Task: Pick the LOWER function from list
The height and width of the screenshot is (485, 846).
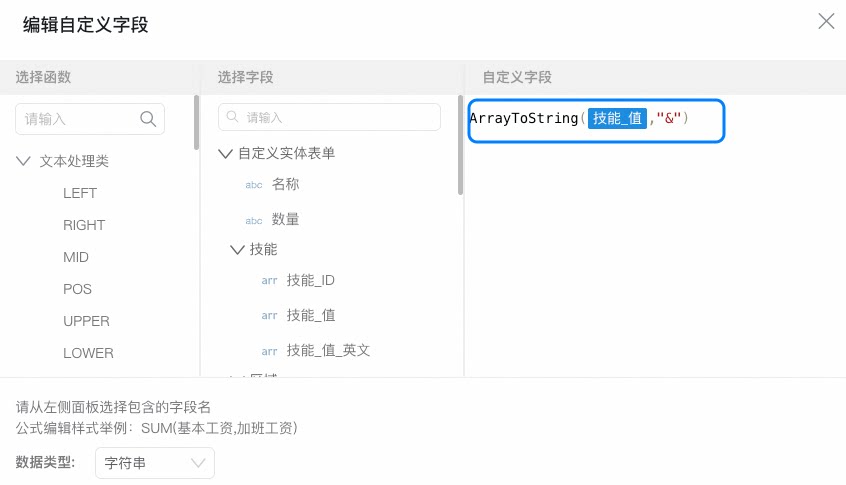Action: [88, 353]
